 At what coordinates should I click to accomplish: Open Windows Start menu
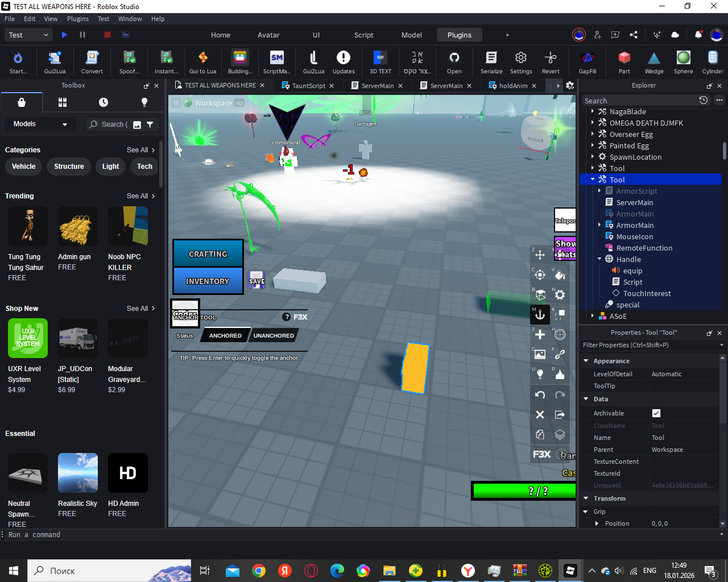(14, 571)
